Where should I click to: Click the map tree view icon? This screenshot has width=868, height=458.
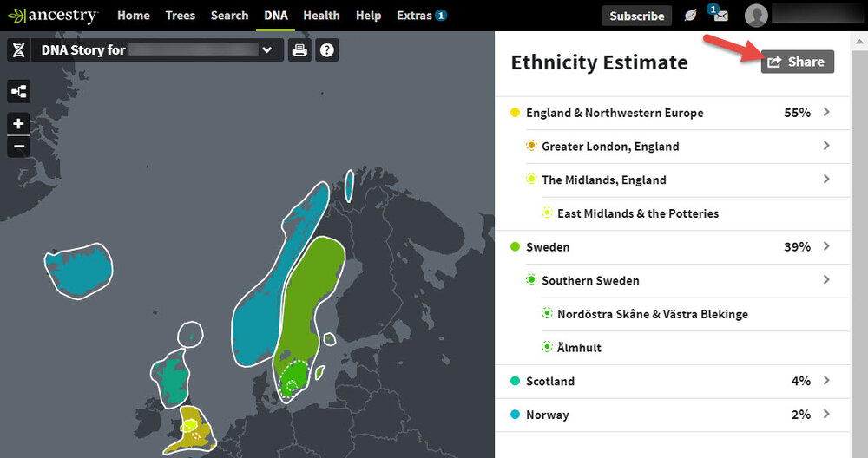pyautogui.click(x=18, y=91)
